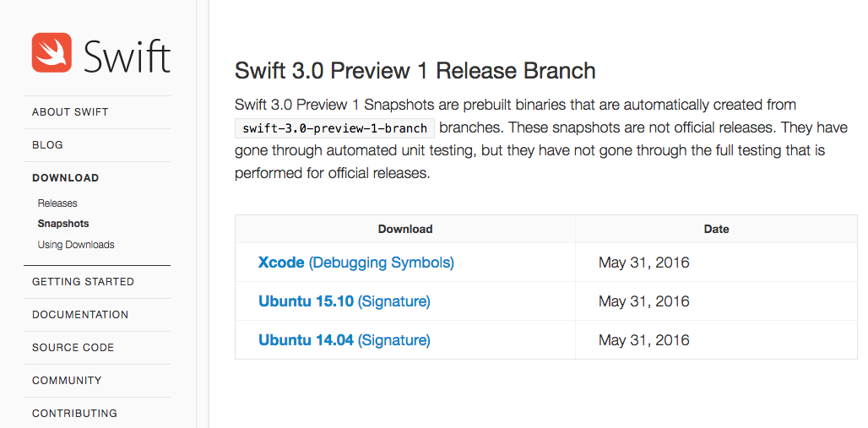Download the Ubuntu 15.10 snapshot
868x428 pixels.
pos(306,301)
